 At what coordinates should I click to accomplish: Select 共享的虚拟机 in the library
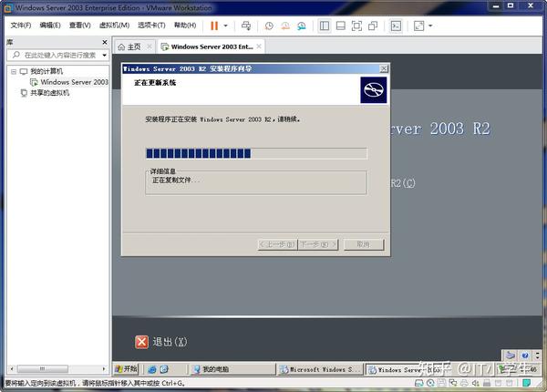click(x=49, y=93)
